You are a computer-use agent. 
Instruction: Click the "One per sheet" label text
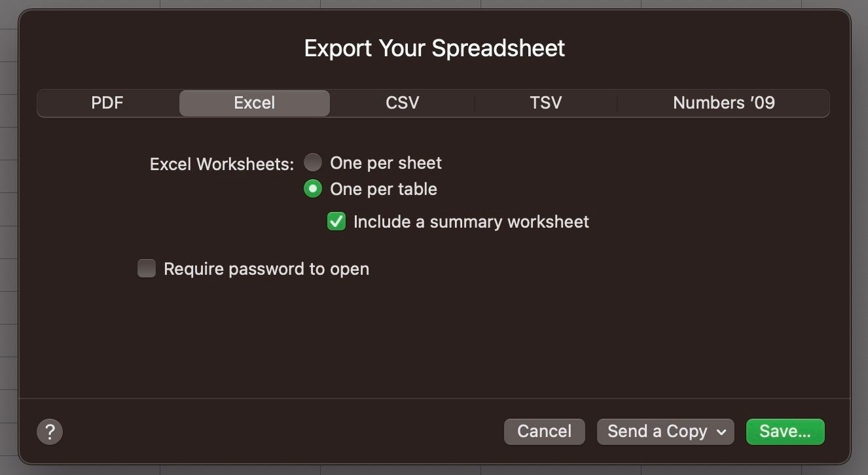(386, 163)
